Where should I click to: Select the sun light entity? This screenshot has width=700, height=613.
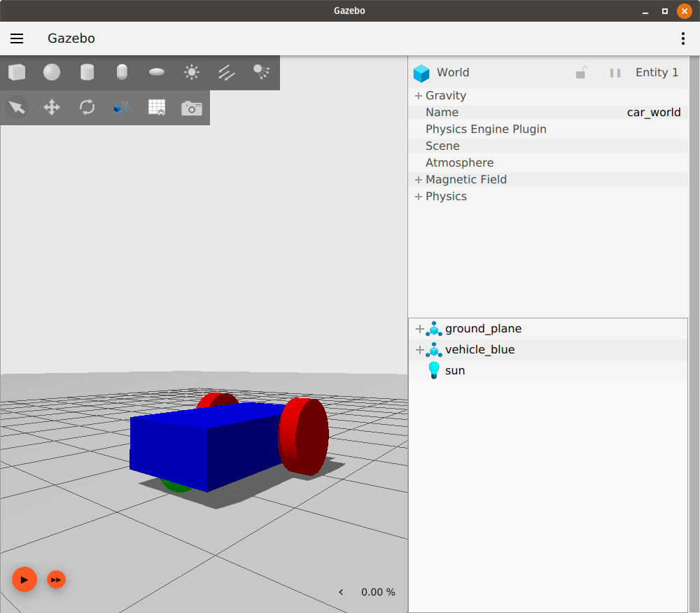click(454, 371)
